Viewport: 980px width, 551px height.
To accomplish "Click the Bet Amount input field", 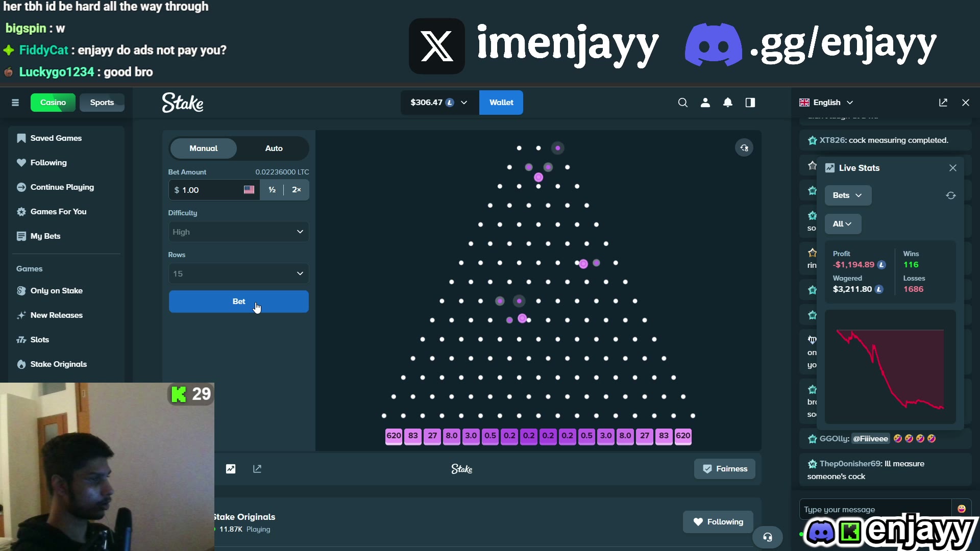I will click(x=214, y=190).
